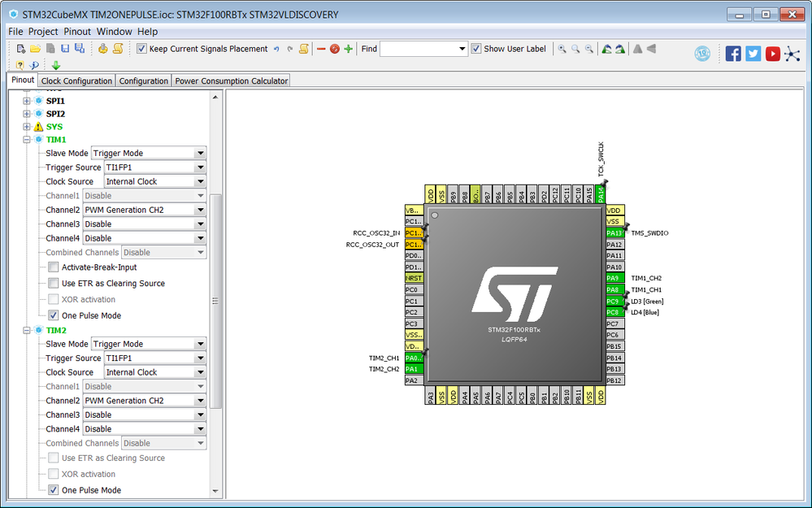This screenshot has height=508, width=812.
Task: Collapse the TIM2 tree node
Action: coord(26,330)
